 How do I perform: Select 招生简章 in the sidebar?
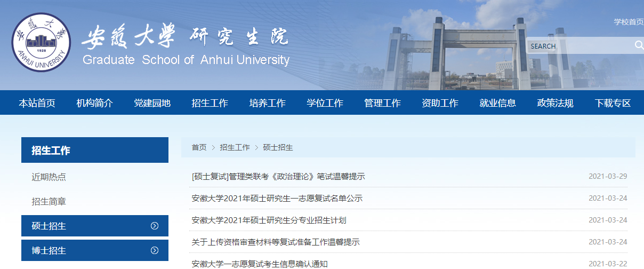click(x=49, y=202)
